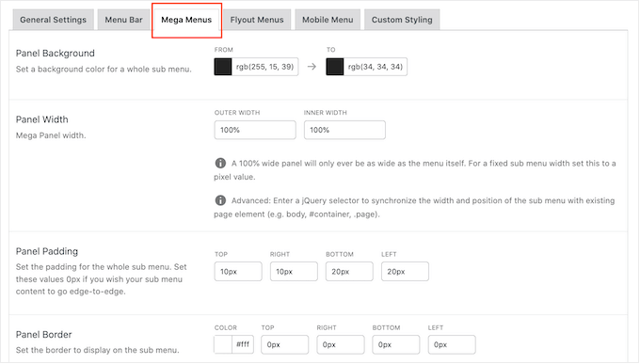The width and height of the screenshot is (640, 364).
Task: Open the Custom Styling tab
Action: coord(402,20)
